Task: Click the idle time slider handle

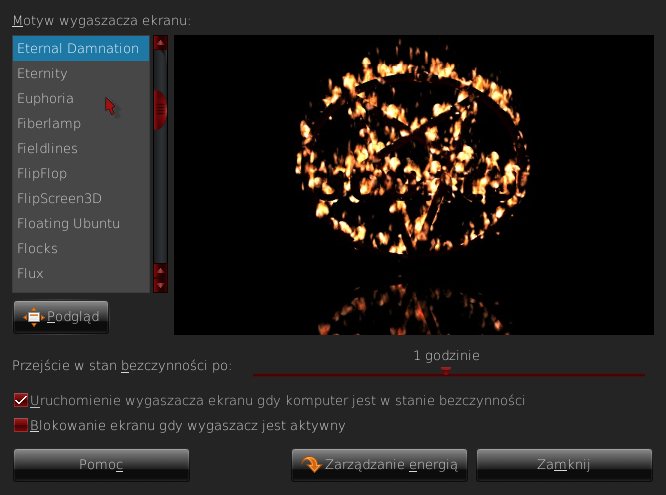Action: point(446,371)
